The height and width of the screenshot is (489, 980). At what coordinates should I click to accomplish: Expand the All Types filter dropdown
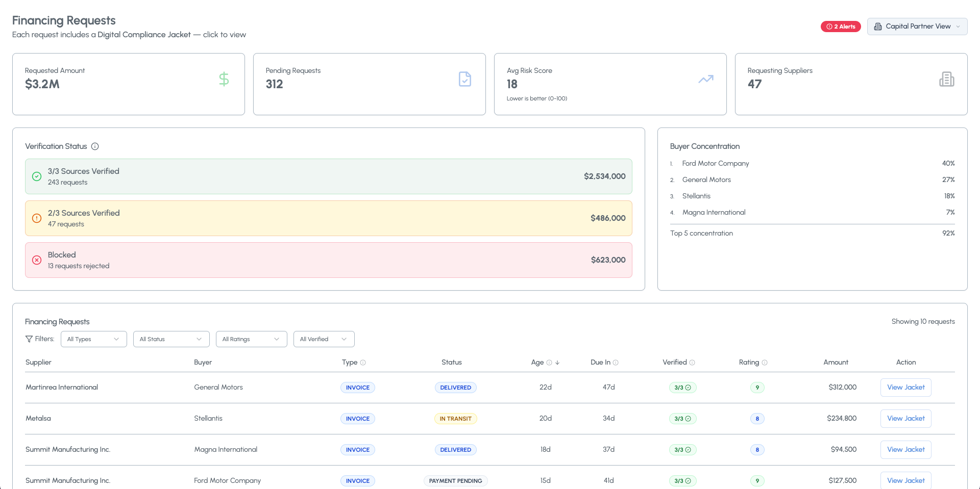[x=93, y=339]
